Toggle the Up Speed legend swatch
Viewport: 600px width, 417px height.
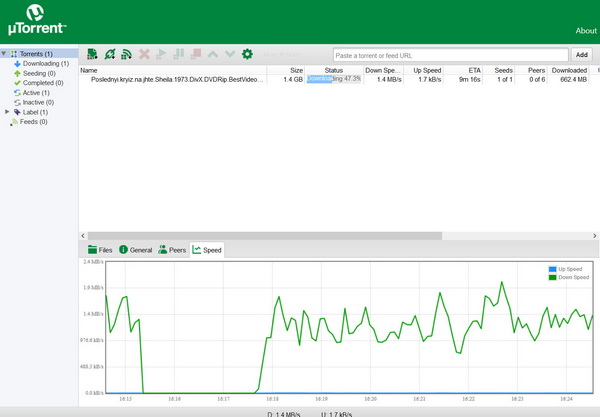552,269
